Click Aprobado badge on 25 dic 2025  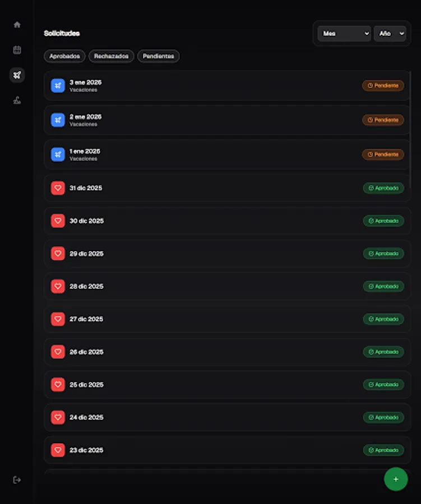pos(383,385)
